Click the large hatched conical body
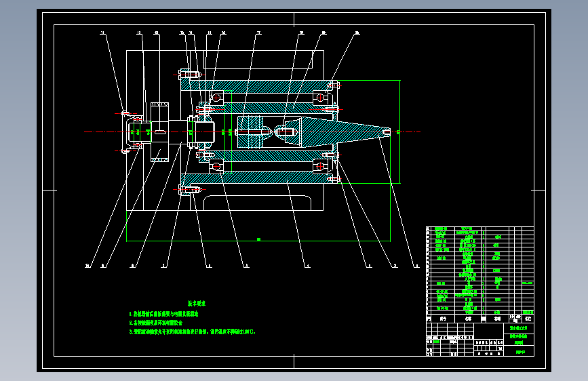 [338, 132]
